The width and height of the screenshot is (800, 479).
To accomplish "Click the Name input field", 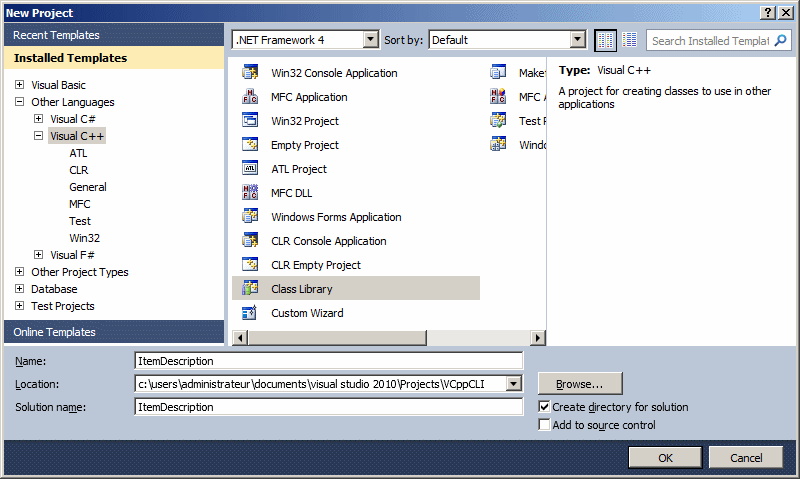I will tap(329, 361).
